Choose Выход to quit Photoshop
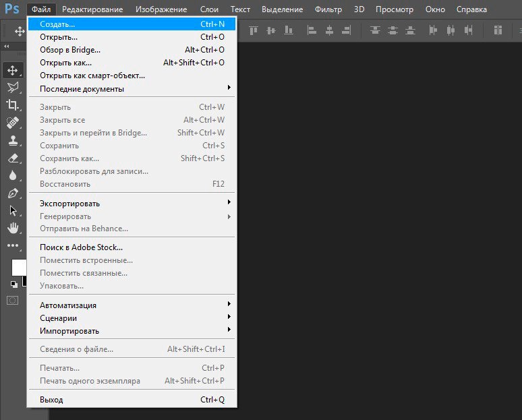The image size is (522, 420). pyautogui.click(x=132, y=399)
